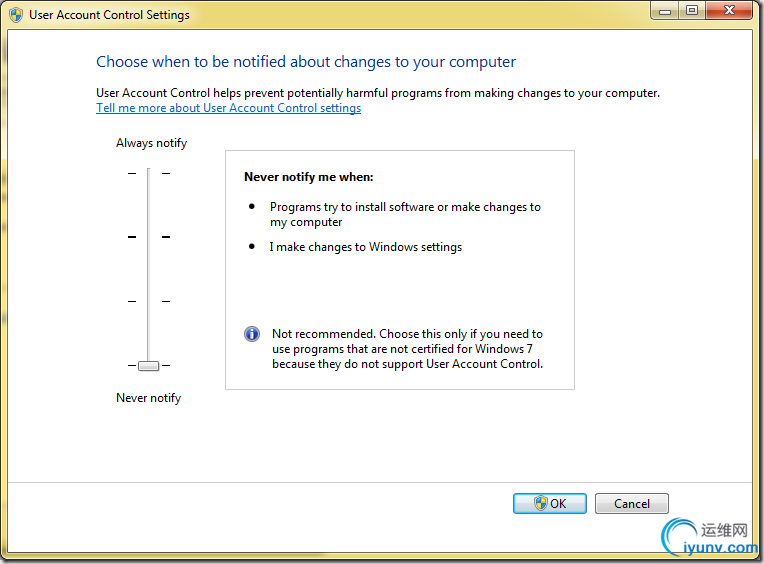The image size is (764, 564).
Task: Click the 'User Account Control Settings' window title
Action: [x=109, y=15]
